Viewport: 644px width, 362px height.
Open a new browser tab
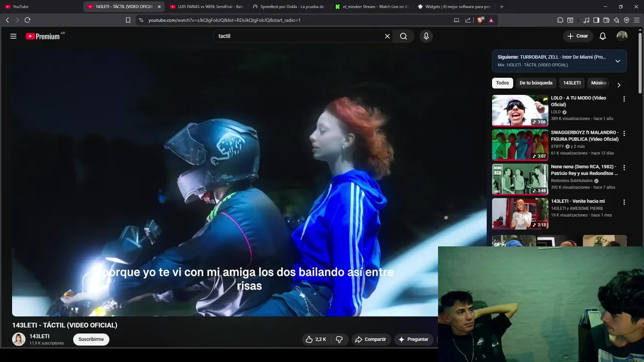[x=502, y=7]
